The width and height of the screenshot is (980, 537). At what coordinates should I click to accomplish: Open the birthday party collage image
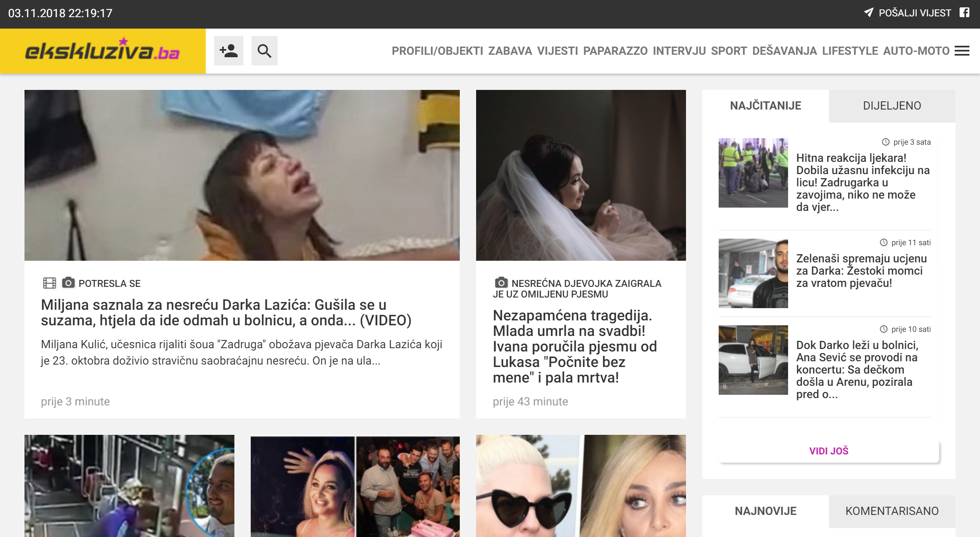(x=355, y=486)
